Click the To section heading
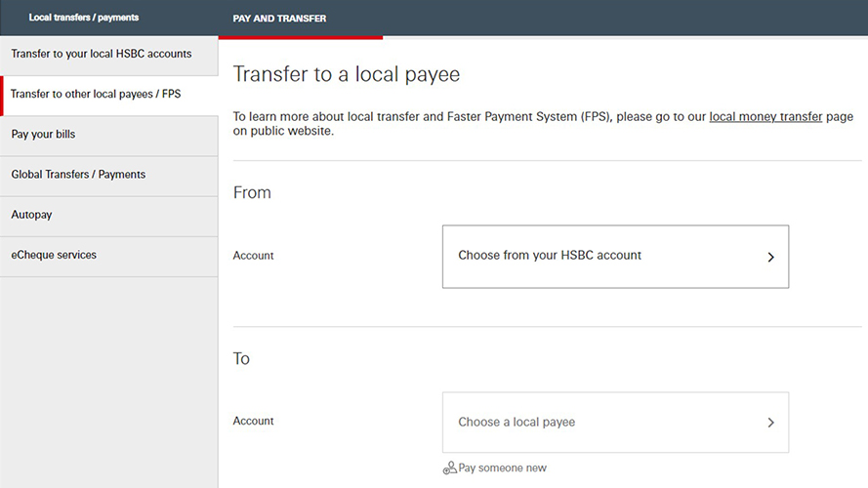This screenshot has height=488, width=868. click(x=241, y=359)
